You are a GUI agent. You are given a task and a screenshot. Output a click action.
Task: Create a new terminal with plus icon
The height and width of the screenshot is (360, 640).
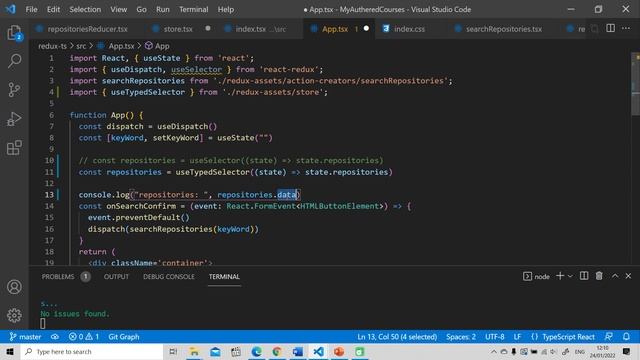pyautogui.click(x=560, y=276)
